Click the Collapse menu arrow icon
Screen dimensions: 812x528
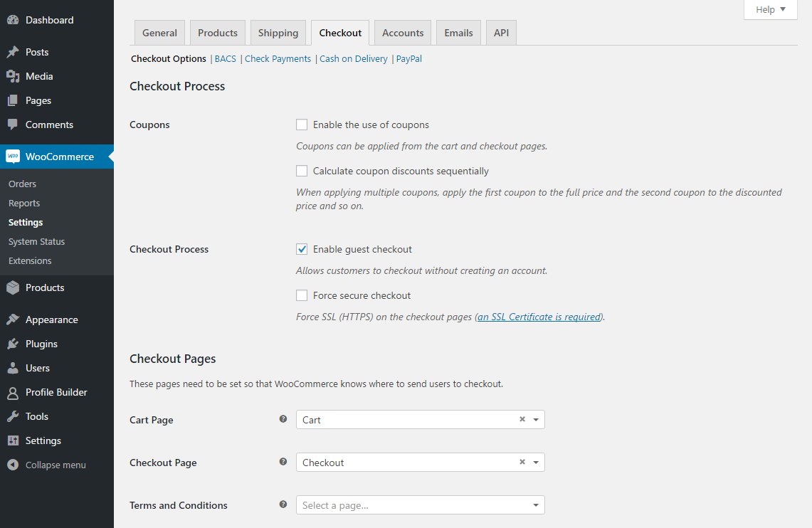(13, 465)
